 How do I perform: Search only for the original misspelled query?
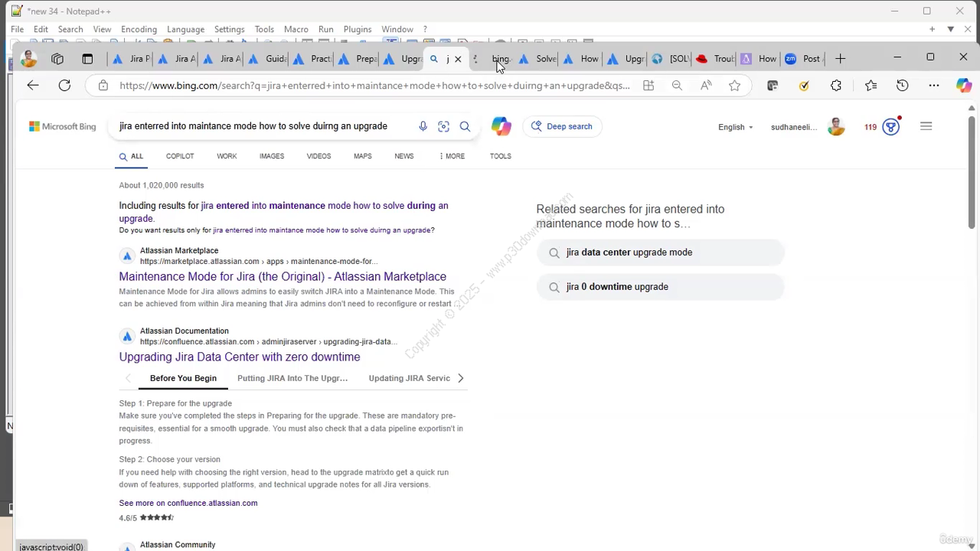pyautogui.click(x=322, y=230)
